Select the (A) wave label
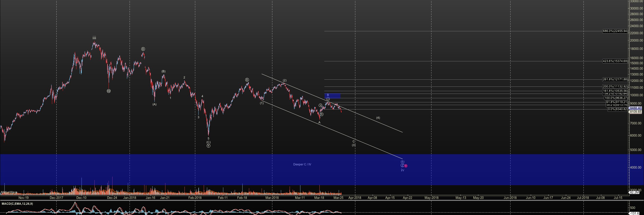 point(154,104)
